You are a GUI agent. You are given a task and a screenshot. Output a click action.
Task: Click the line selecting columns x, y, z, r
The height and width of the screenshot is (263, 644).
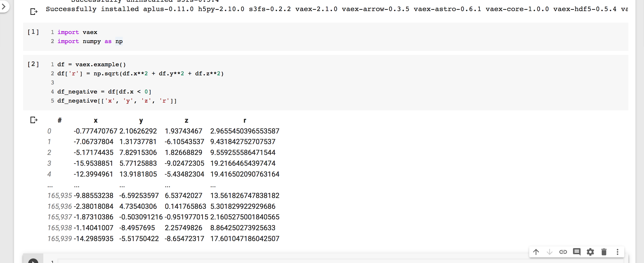tap(117, 101)
